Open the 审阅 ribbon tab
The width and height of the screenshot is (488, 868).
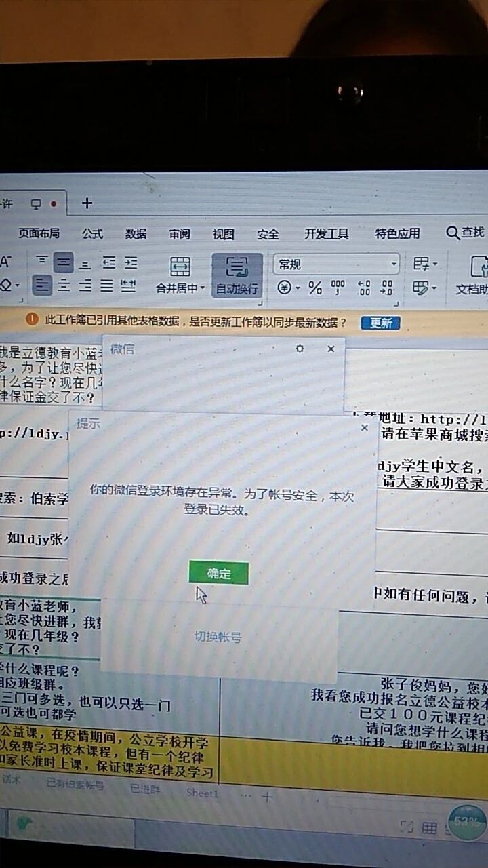coord(180,234)
